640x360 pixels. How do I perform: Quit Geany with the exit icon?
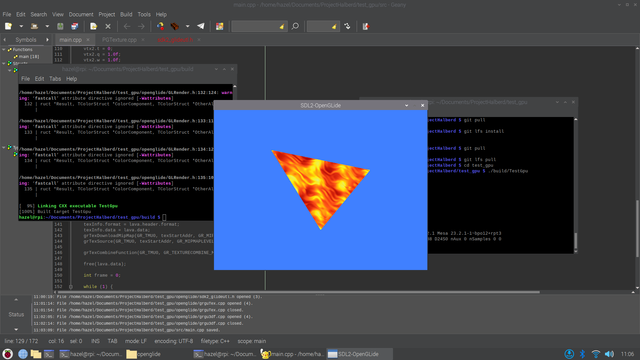pos(366,26)
